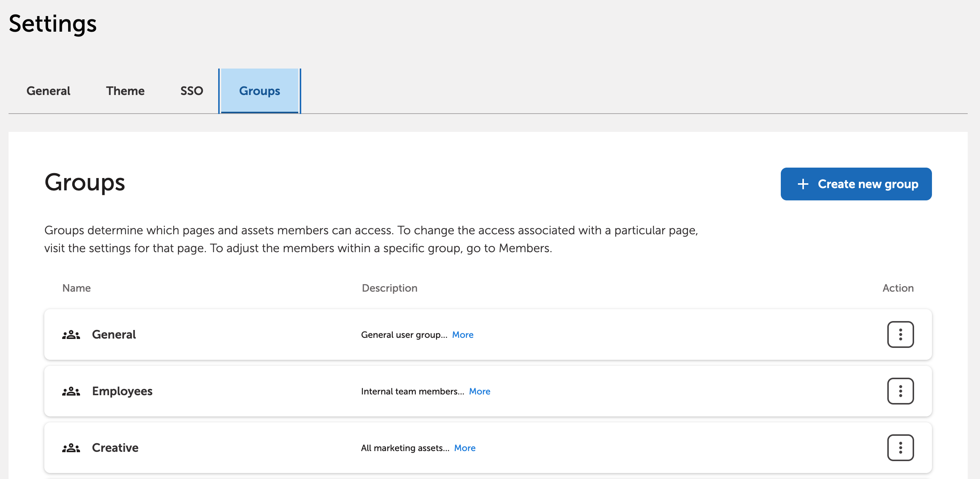Viewport: 980px width, 479px height.
Task: Click the Employees group name
Action: coord(122,391)
